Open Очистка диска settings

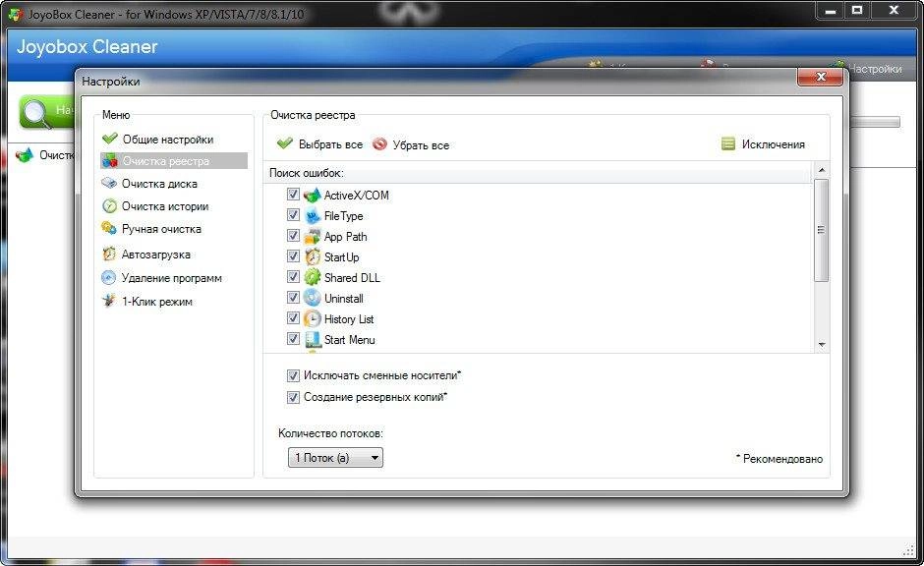coord(159,184)
